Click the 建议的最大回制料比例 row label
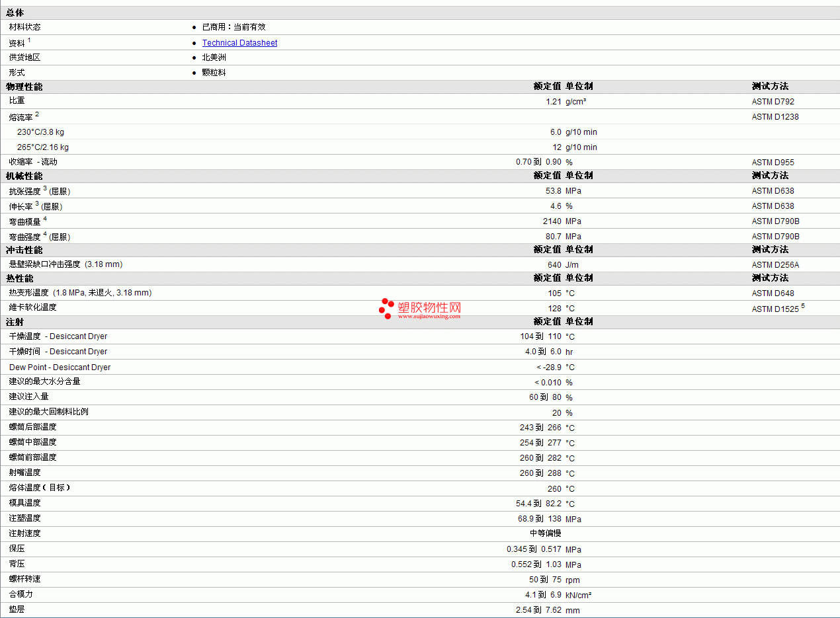This screenshot has width=840, height=618. [48, 412]
